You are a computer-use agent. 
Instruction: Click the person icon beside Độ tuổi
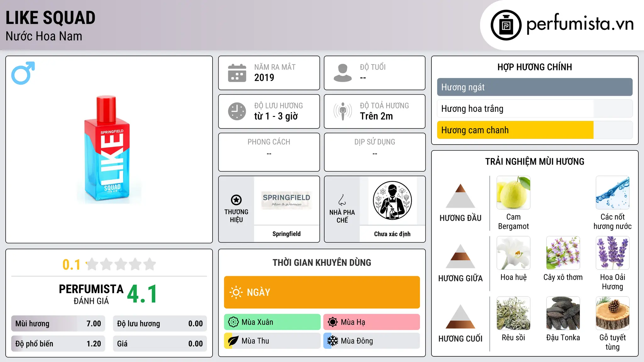tap(342, 73)
